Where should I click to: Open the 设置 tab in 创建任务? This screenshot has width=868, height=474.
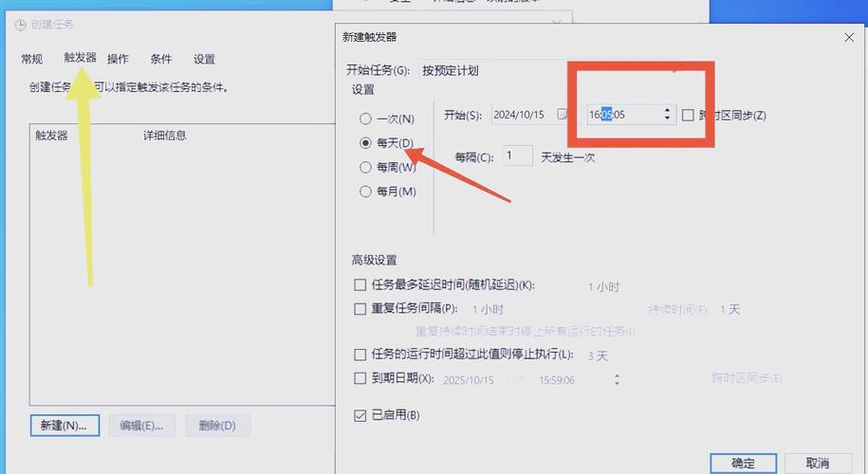(204, 59)
